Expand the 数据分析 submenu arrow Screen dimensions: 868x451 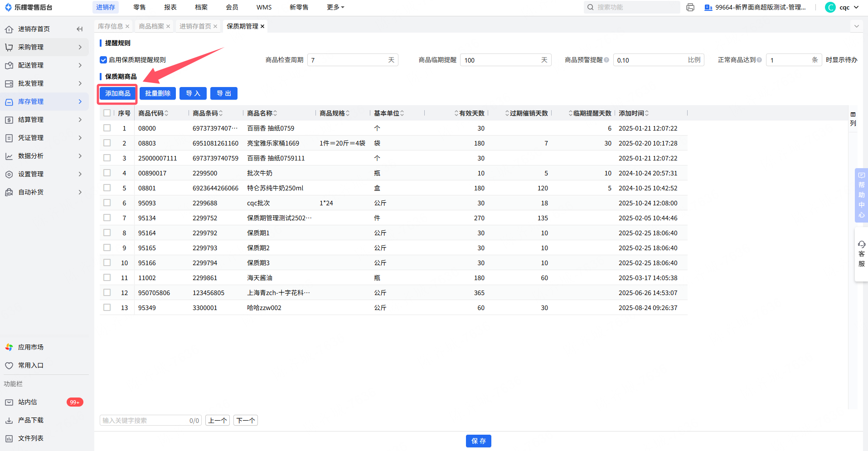[x=80, y=156]
